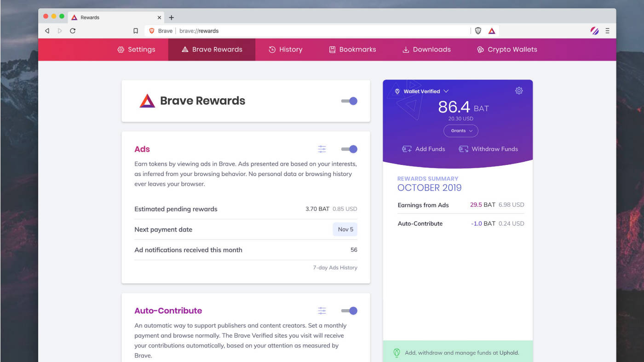The width and height of the screenshot is (644, 362).
Task: Click the OCTOBER 2019 summary heading
Action: [x=429, y=187]
